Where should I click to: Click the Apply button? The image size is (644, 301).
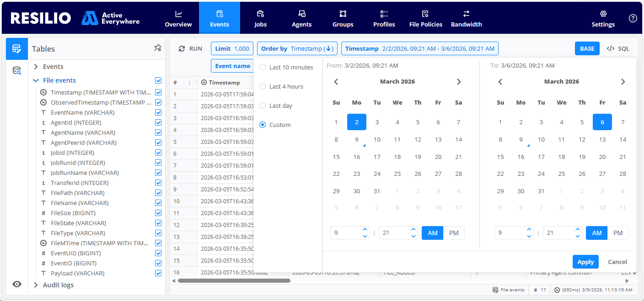coord(585,262)
